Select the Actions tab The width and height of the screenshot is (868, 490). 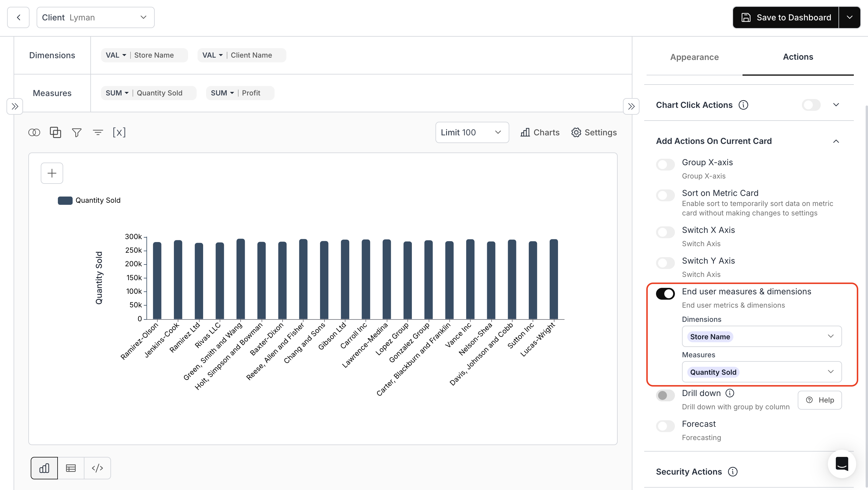click(798, 57)
